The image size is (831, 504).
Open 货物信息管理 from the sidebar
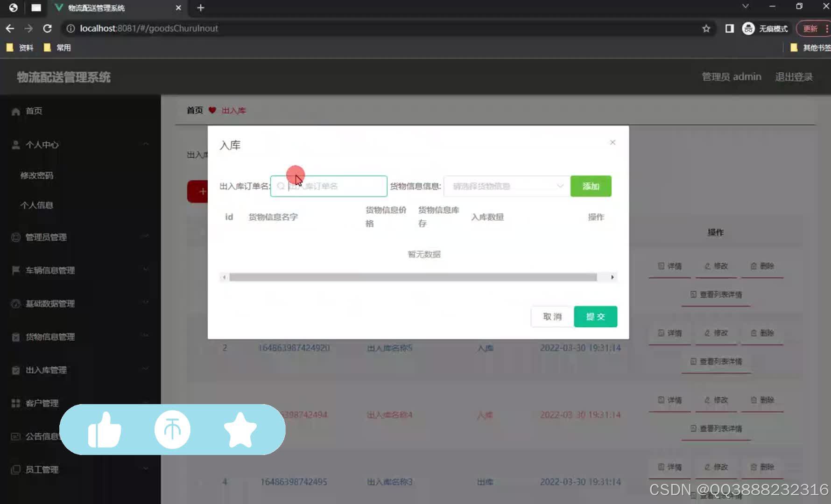(x=15, y=336)
